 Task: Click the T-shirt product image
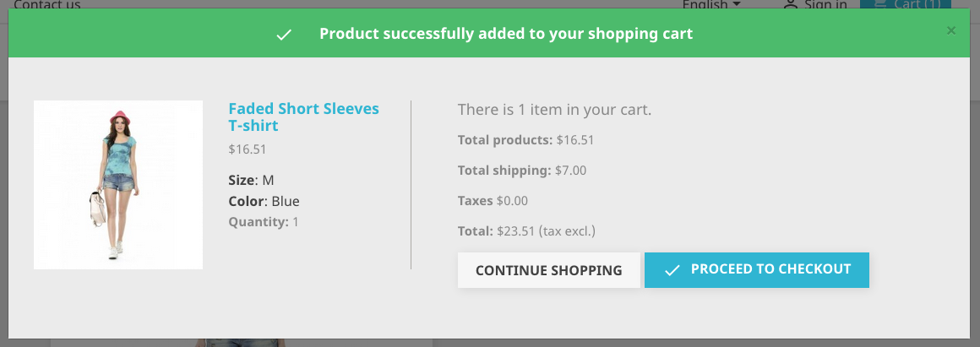click(118, 185)
